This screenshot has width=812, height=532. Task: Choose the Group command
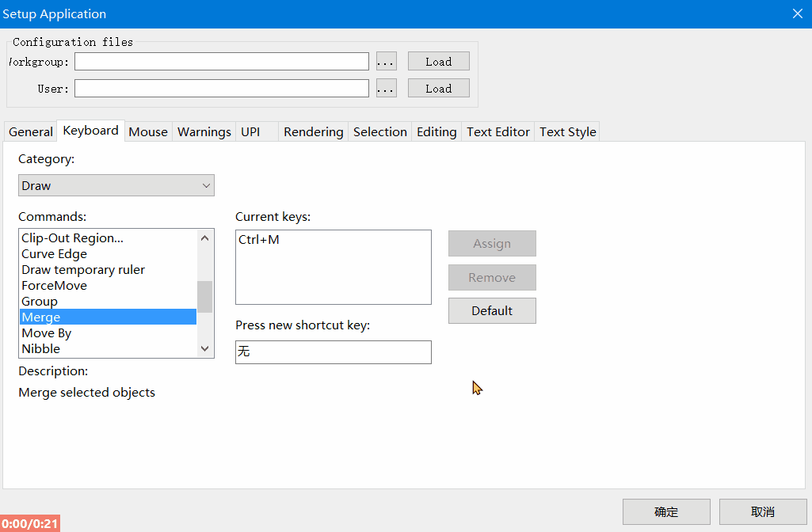(x=40, y=302)
